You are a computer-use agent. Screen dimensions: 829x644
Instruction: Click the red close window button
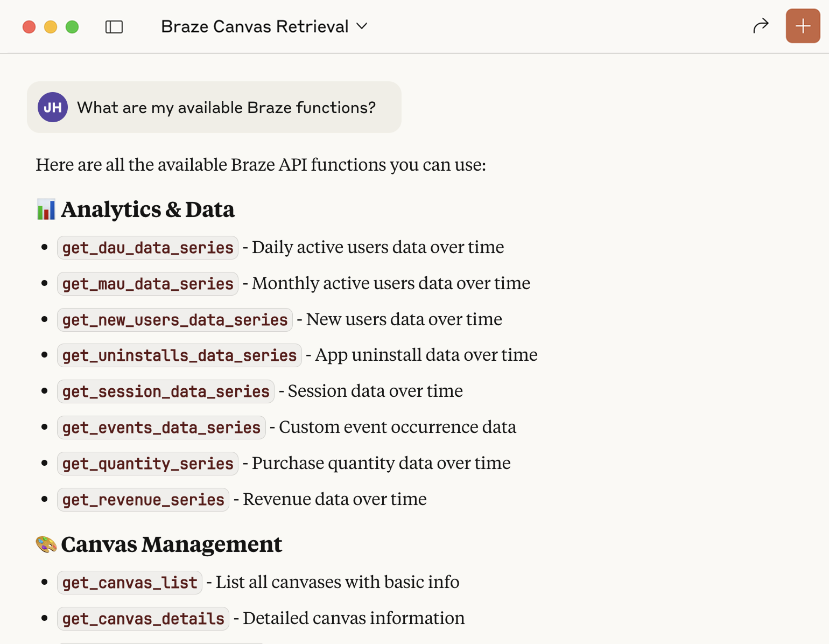[x=29, y=27]
